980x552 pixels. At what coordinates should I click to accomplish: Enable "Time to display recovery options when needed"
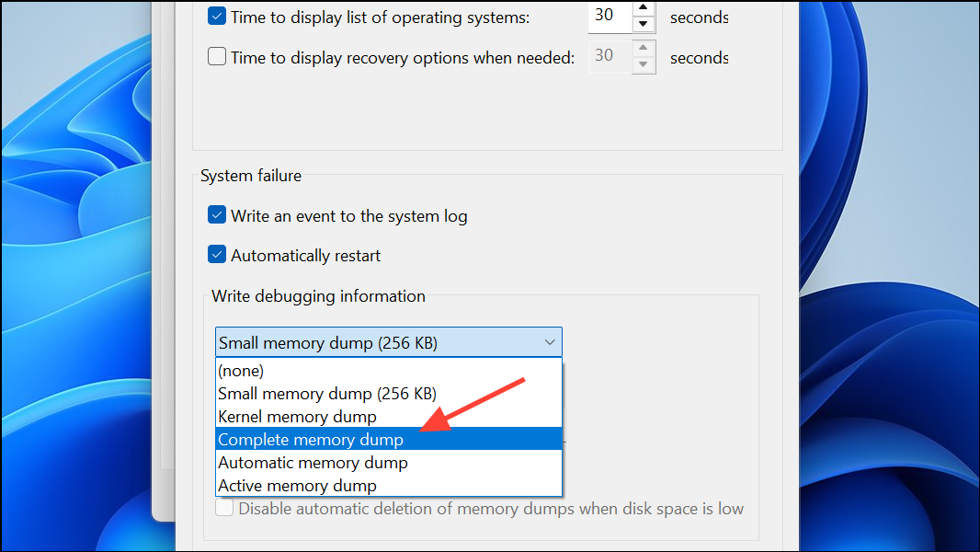[x=216, y=56]
